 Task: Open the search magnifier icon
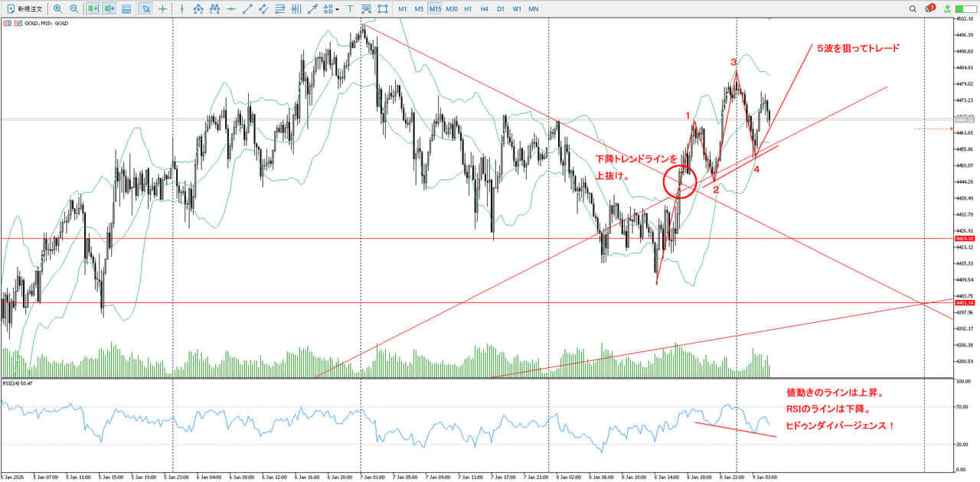[913, 9]
